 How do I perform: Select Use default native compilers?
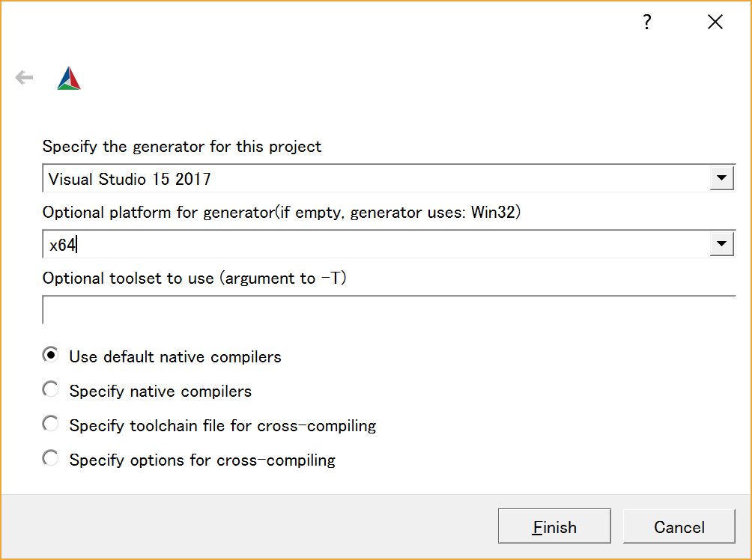point(162,356)
